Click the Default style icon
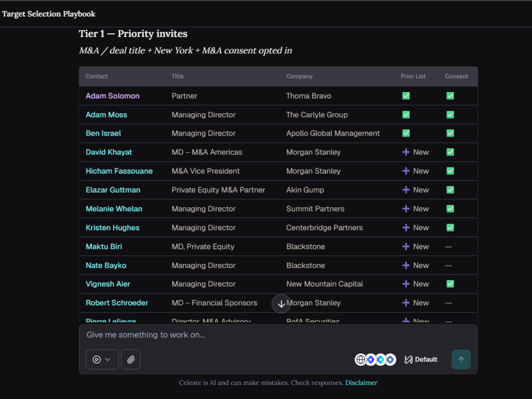532x399 pixels. [x=408, y=360]
